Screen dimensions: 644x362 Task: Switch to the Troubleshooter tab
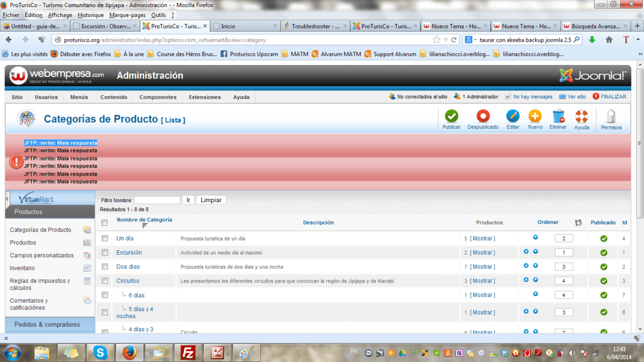click(316, 26)
